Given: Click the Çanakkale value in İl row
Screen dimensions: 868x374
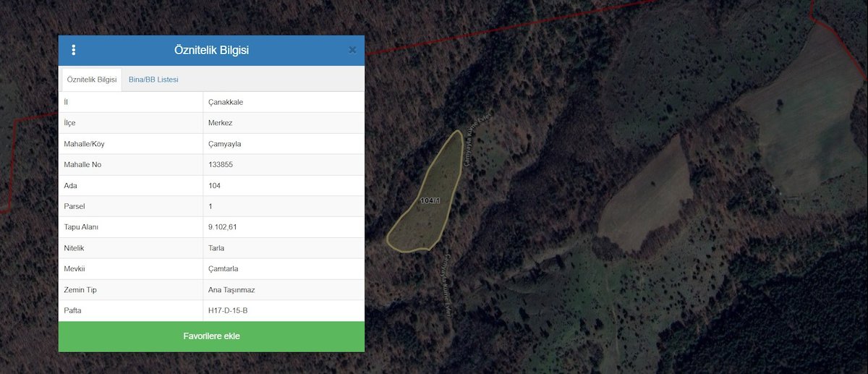Looking at the screenshot, I should point(226,102).
